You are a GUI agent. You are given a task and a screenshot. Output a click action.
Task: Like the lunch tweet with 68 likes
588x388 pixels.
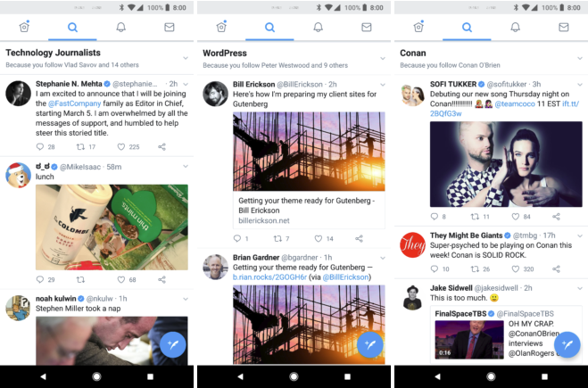(x=120, y=280)
